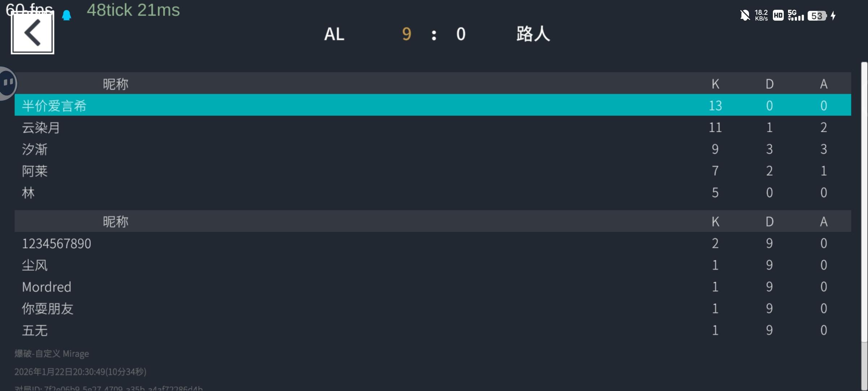868x391 pixels.
Task: Open the floating round assistant button
Action: 8,83
